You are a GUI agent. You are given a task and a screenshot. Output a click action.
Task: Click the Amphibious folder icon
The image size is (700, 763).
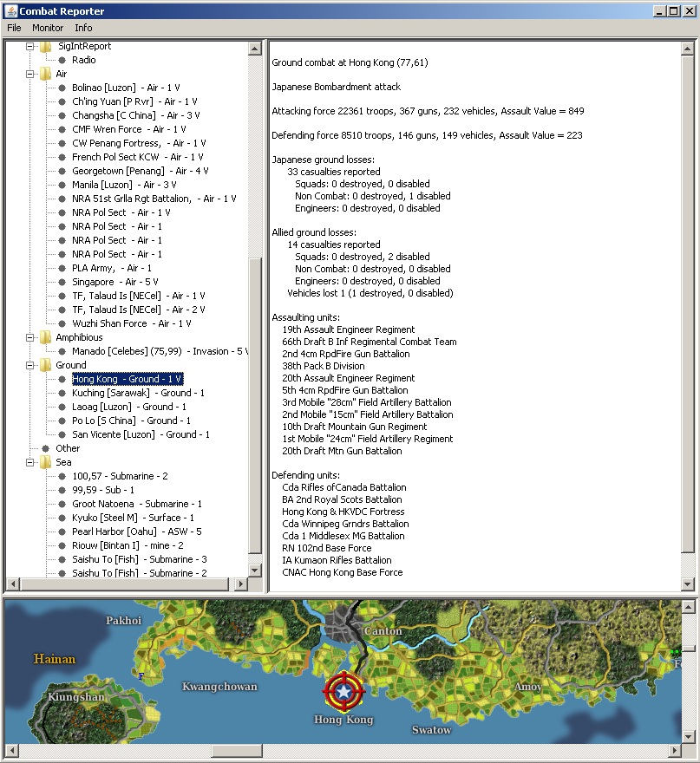46,337
